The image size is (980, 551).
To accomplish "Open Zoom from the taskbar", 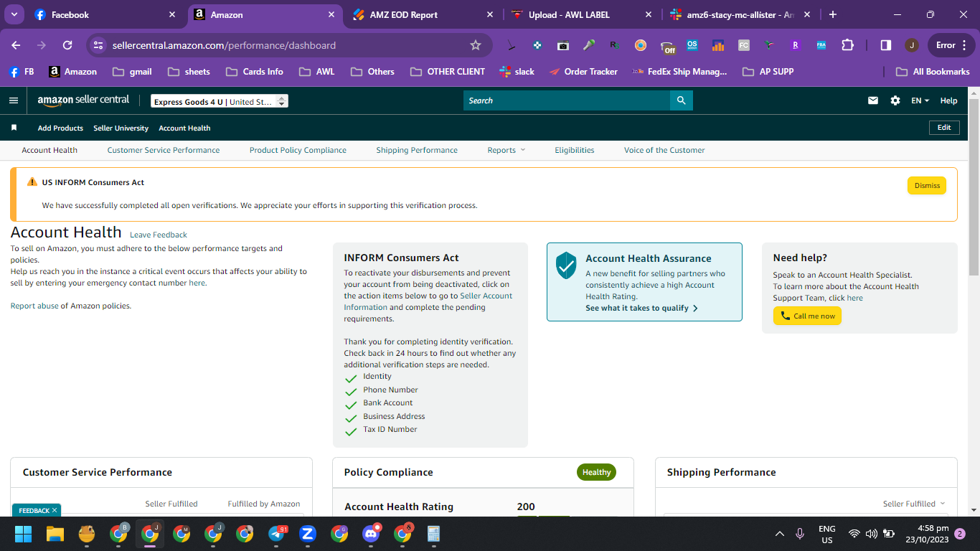I will click(x=308, y=534).
